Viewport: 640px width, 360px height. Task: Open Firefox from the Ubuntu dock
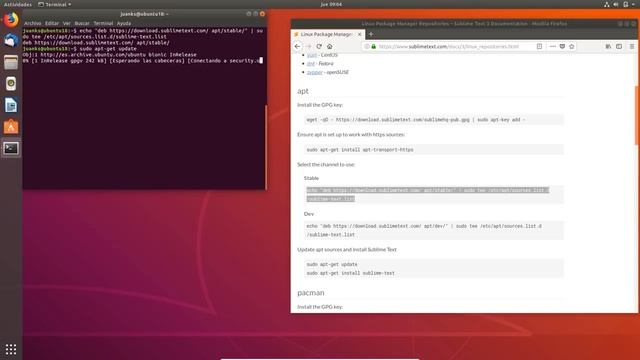[x=11, y=20]
